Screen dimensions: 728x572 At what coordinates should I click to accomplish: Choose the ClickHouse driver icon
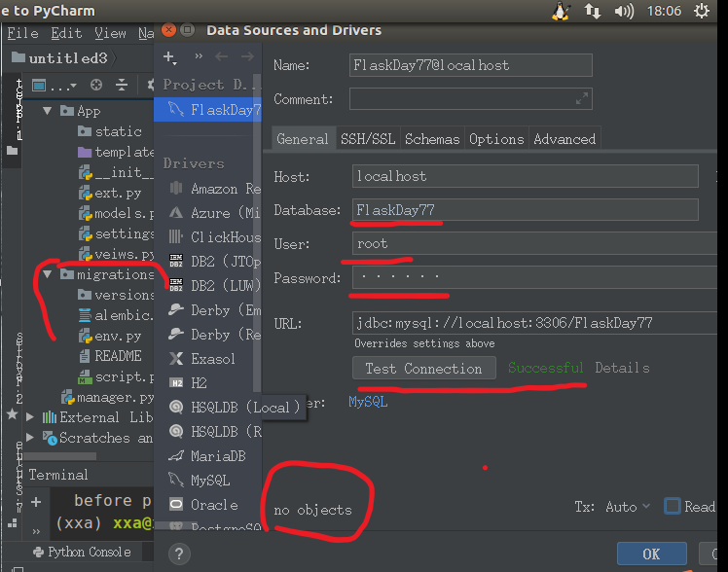coord(176,237)
